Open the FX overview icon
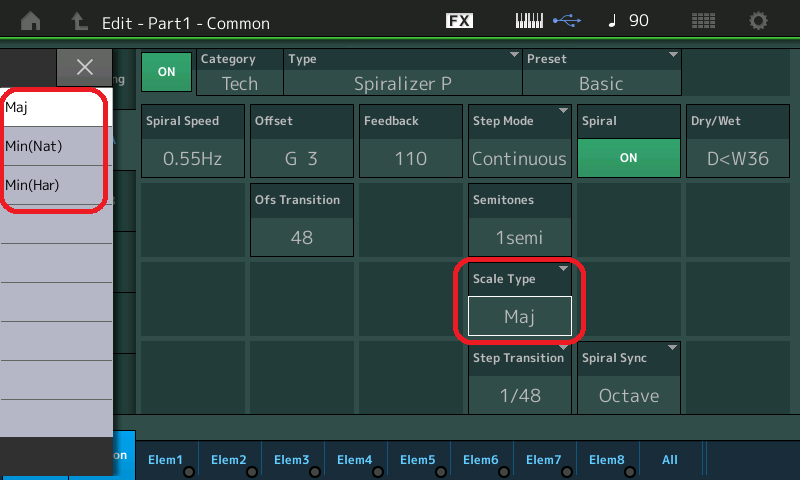The image size is (800, 480). coord(459,21)
